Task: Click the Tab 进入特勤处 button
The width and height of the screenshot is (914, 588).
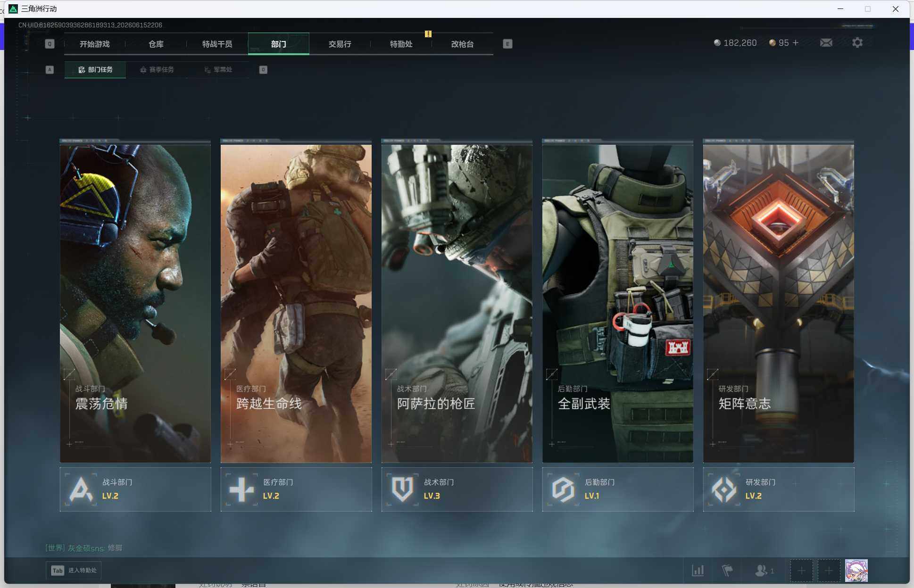Action: point(74,571)
